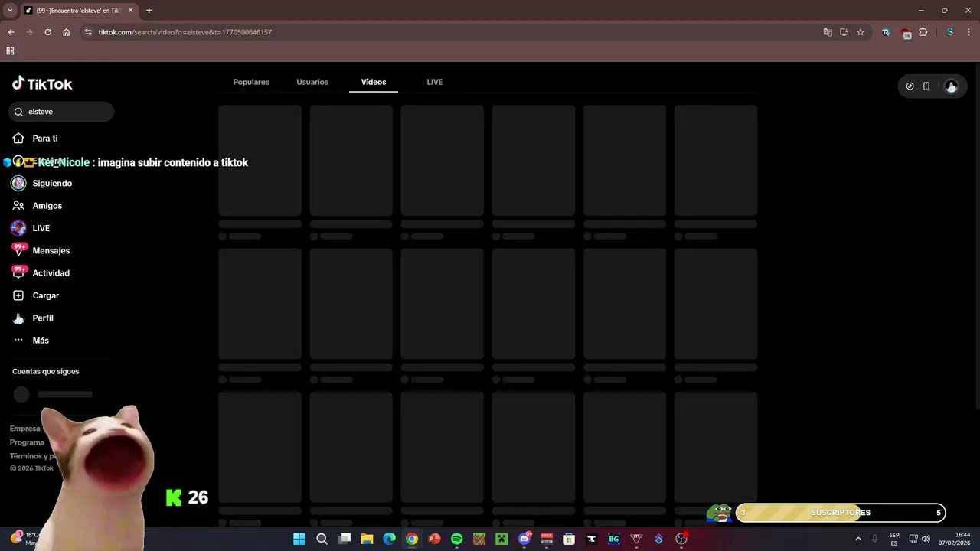Open File Explorer from the taskbar
This screenshot has width=980, height=551.
pos(367,539)
